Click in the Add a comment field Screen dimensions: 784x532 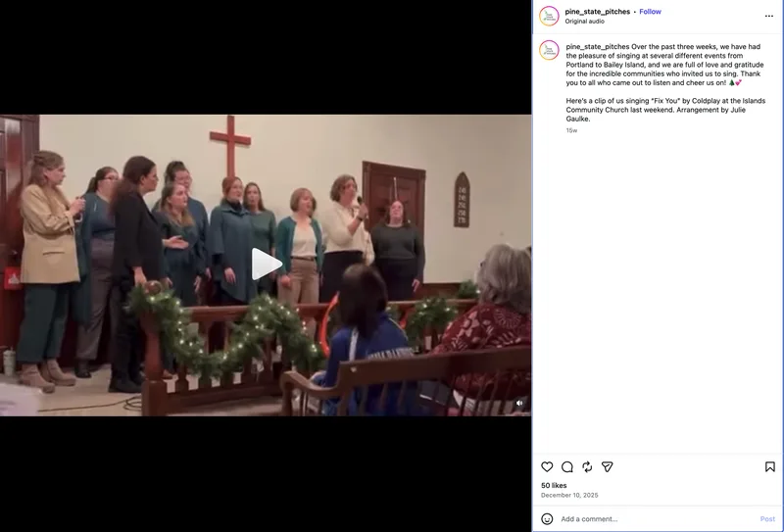point(657,519)
